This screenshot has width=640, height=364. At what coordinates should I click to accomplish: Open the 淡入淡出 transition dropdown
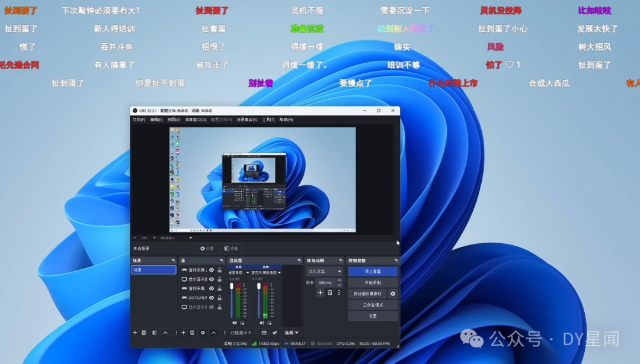point(324,272)
